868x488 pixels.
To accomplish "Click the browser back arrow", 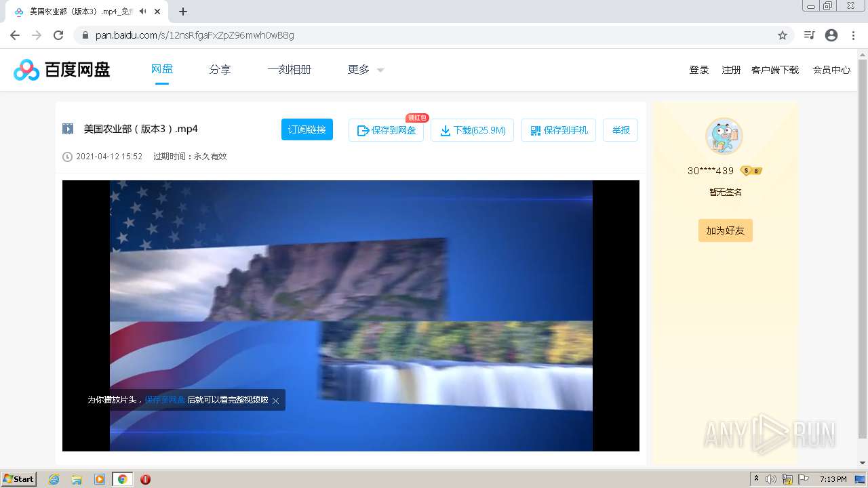I will (x=15, y=35).
